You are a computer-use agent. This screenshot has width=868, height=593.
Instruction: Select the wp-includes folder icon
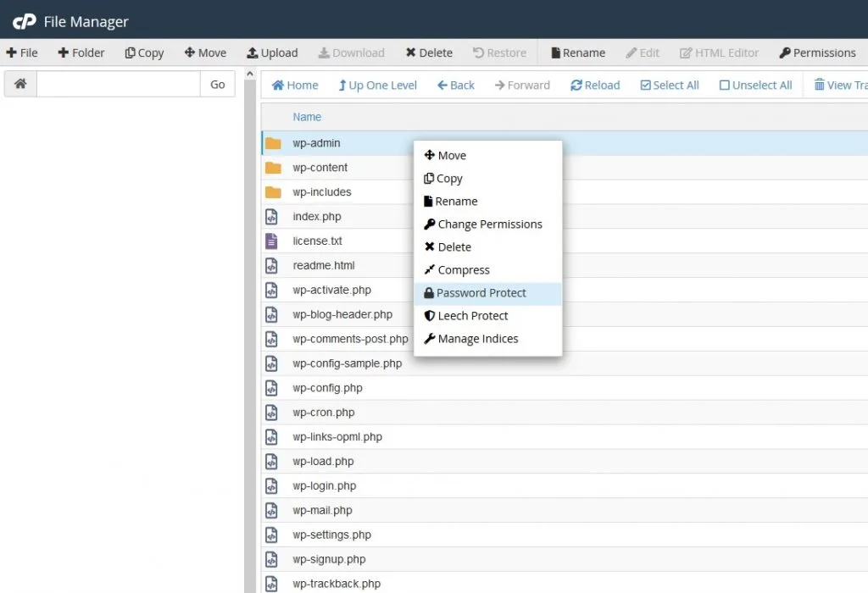click(273, 192)
